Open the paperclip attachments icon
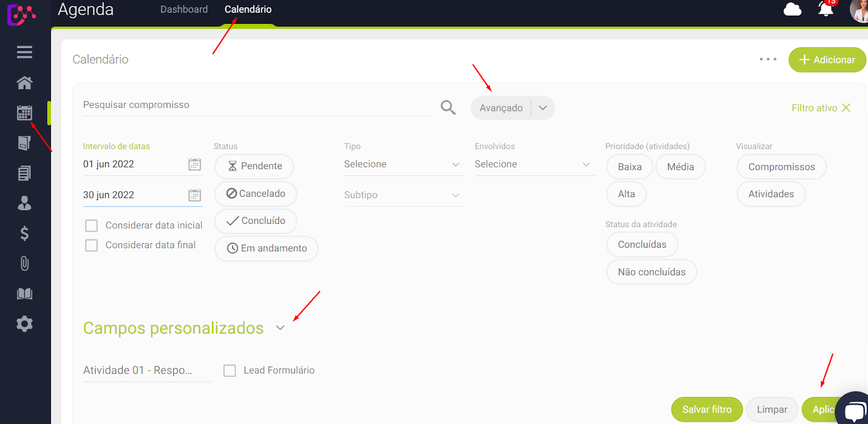The height and width of the screenshot is (424, 868). coord(24,264)
